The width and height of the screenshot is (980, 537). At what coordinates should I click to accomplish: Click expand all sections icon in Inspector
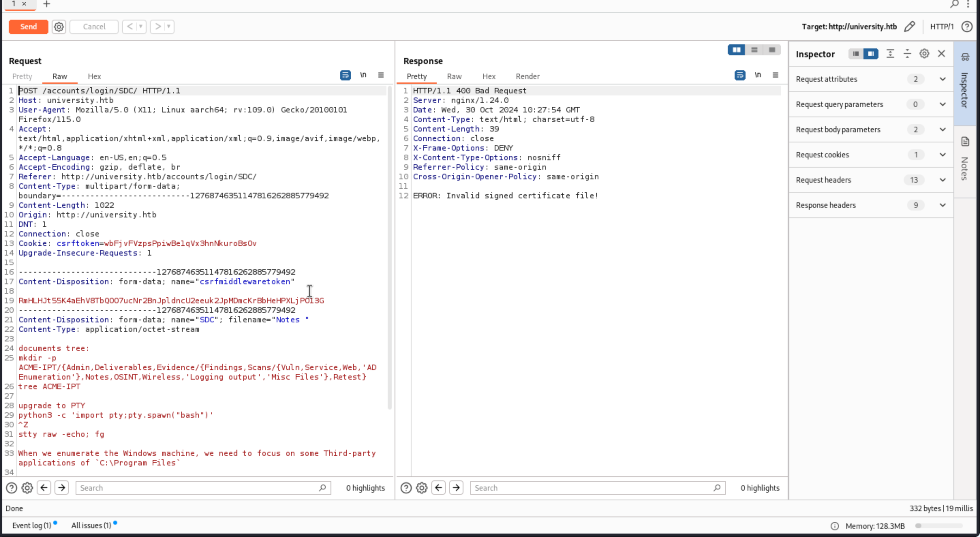pyautogui.click(x=890, y=53)
